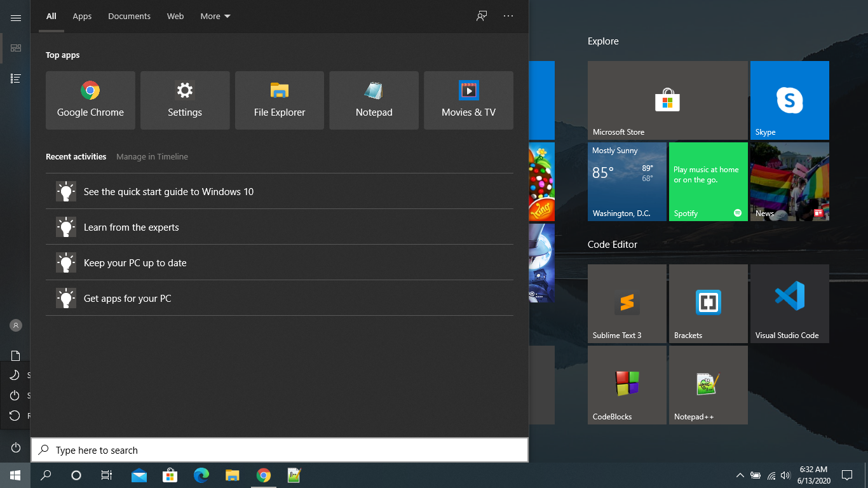868x488 pixels.
Task: Open Notepad++ on the taskbar
Action: pos(294,475)
